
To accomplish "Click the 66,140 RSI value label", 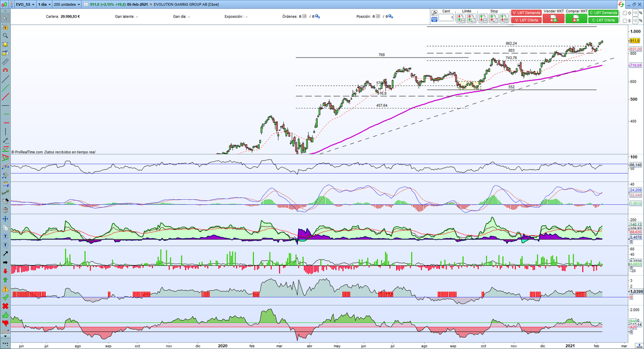I will (x=635, y=165).
